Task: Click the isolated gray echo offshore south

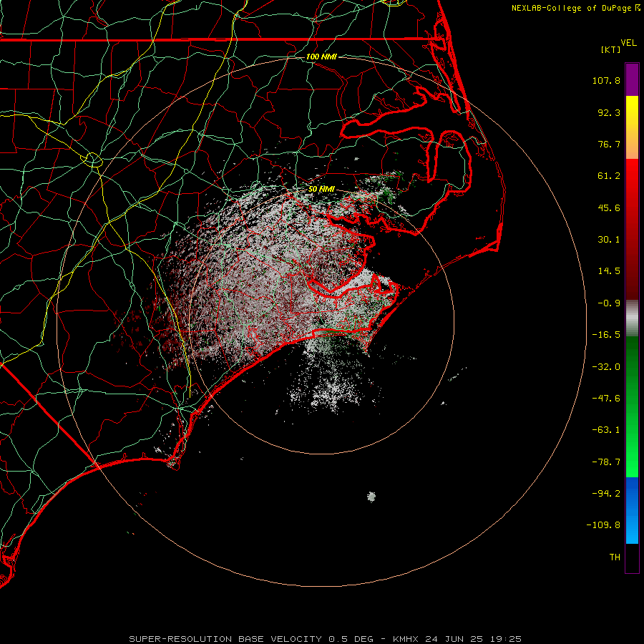Action: [371, 497]
